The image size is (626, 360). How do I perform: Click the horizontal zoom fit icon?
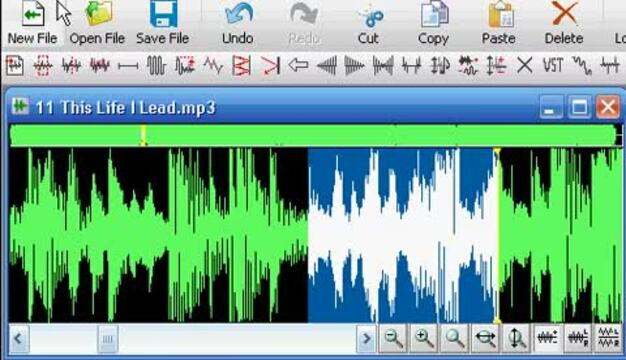point(485,338)
